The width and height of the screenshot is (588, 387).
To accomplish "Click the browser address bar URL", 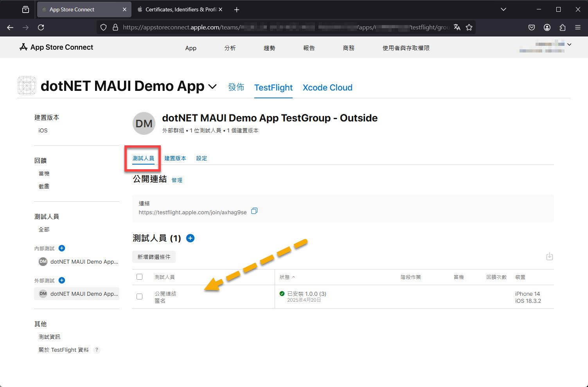I will pos(286,27).
